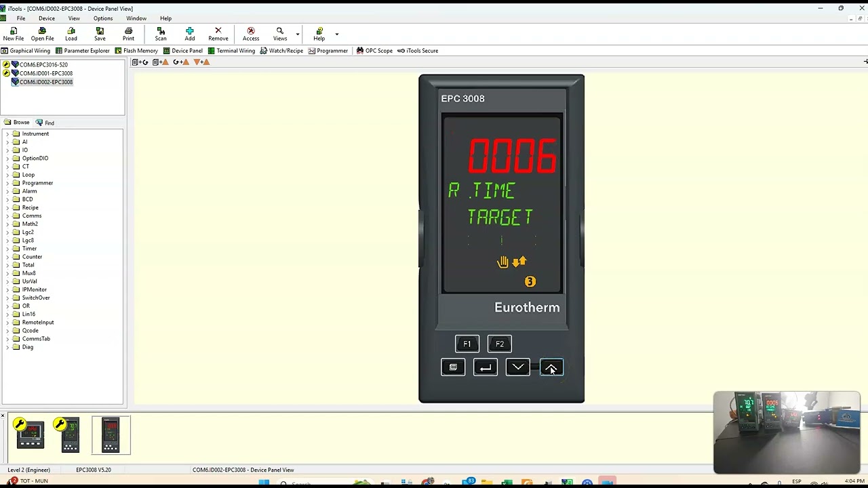
Task: Click the Open File toolbar icon
Action: [x=42, y=34]
